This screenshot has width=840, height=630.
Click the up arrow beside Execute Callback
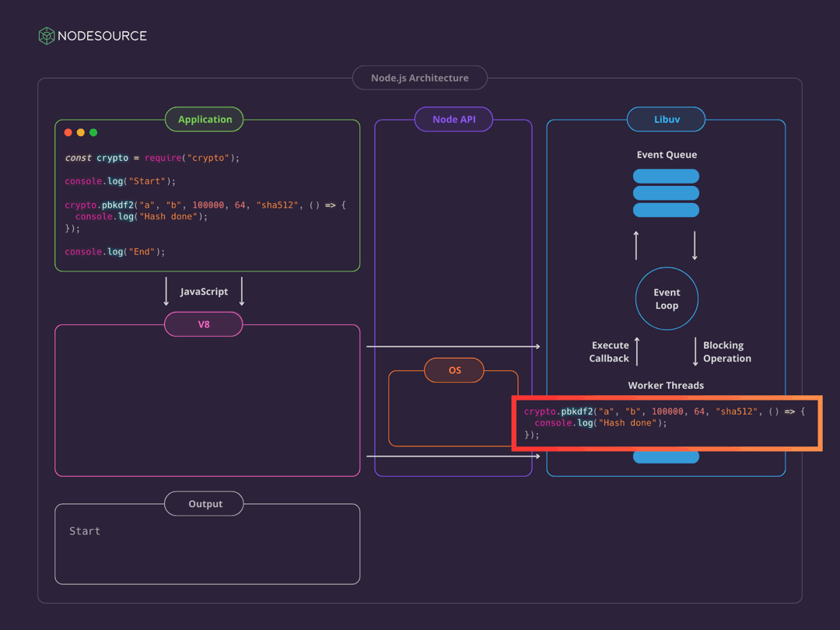637,352
